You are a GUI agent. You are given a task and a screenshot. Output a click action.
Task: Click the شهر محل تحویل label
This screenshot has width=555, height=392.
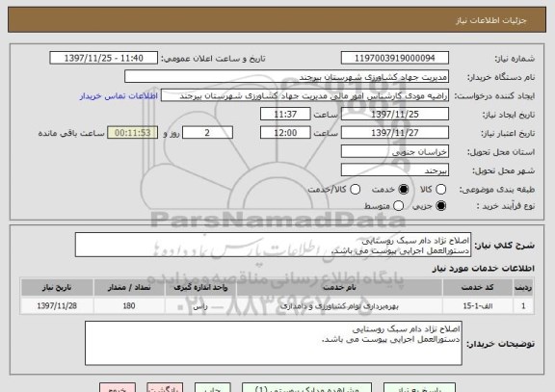tap(503, 170)
